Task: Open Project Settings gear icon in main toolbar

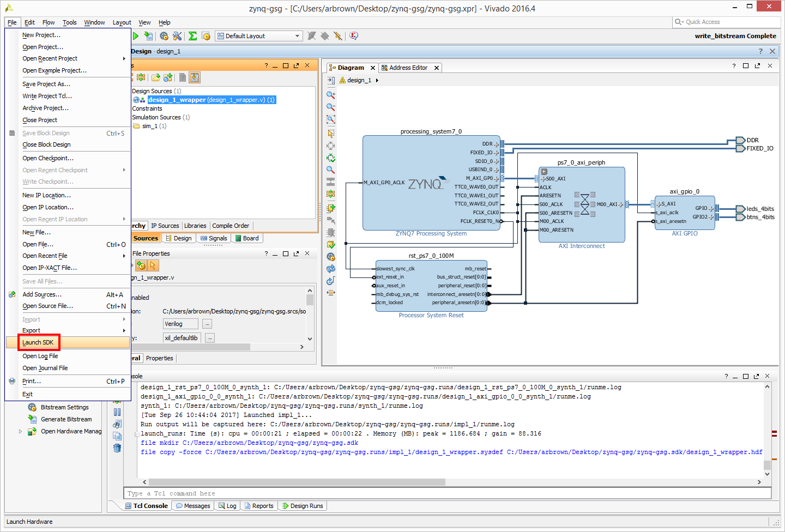Action: [164, 36]
